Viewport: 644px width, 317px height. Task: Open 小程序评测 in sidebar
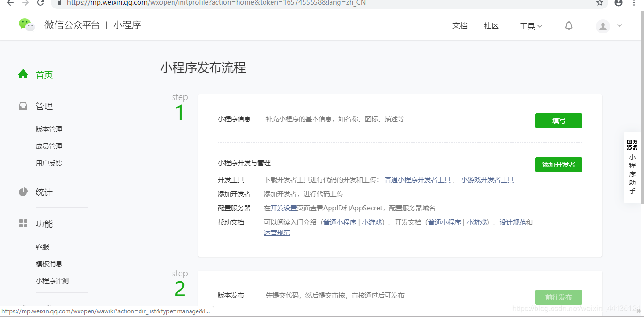[52, 281]
